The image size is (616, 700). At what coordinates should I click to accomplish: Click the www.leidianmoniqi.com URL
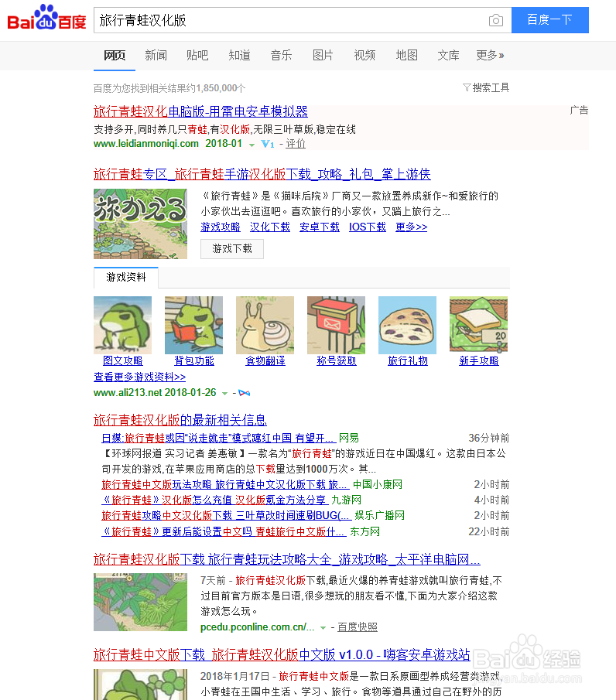click(x=146, y=144)
